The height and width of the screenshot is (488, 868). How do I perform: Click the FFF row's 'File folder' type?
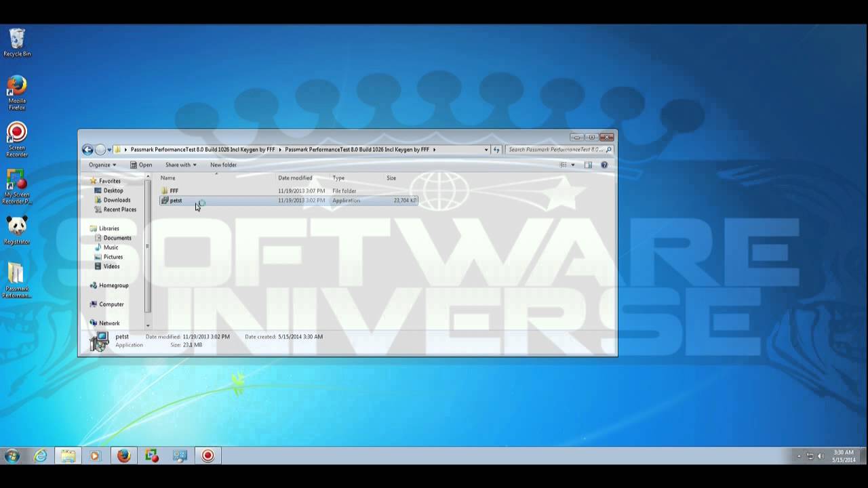[x=344, y=191]
